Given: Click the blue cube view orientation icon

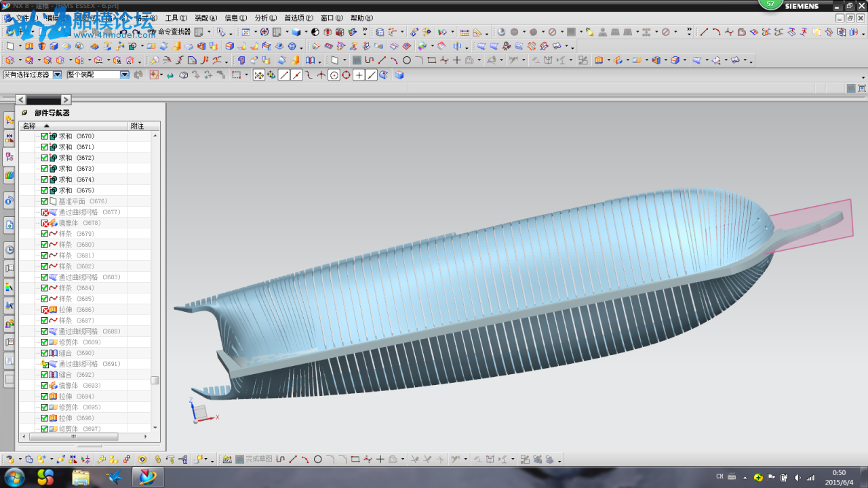Looking at the screenshot, I should click(296, 32).
